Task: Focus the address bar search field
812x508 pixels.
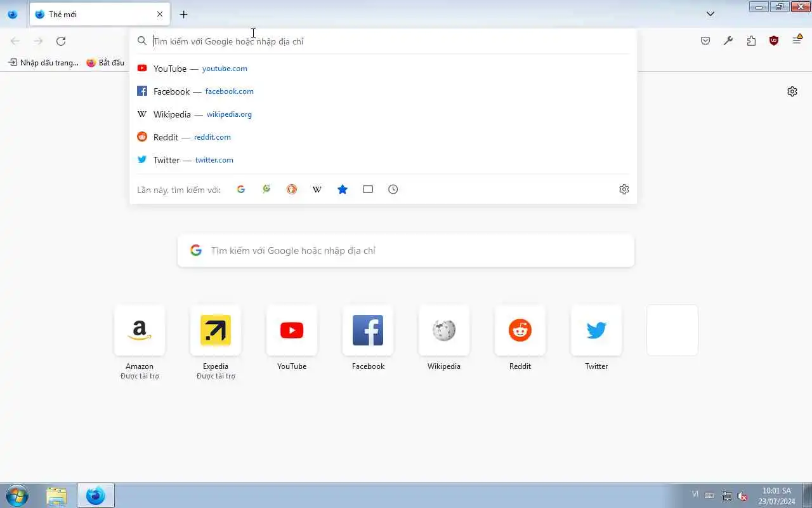Action: point(383,41)
